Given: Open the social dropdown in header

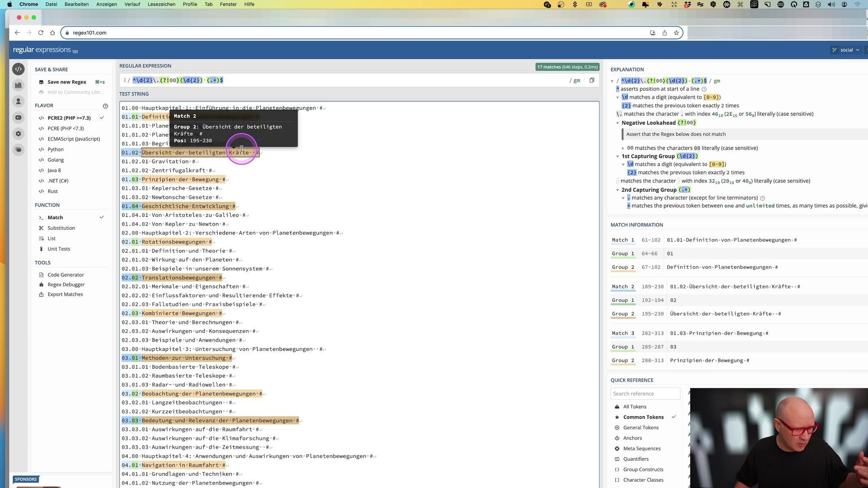Looking at the screenshot, I should click(x=846, y=50).
